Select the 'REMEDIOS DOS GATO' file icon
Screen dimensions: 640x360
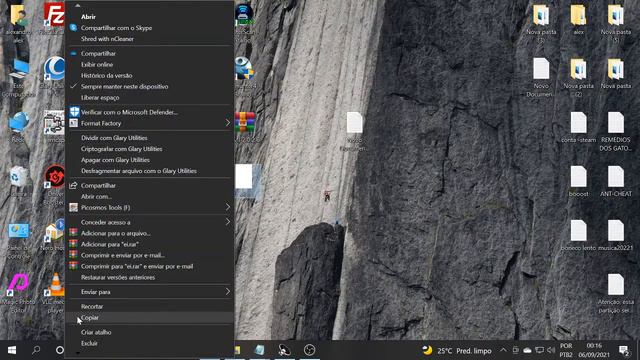[616, 131]
